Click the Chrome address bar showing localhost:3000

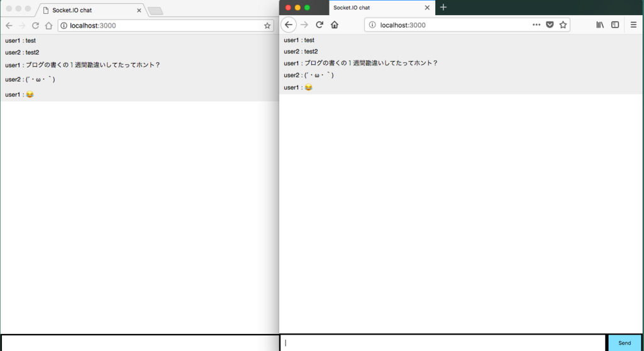(165, 26)
